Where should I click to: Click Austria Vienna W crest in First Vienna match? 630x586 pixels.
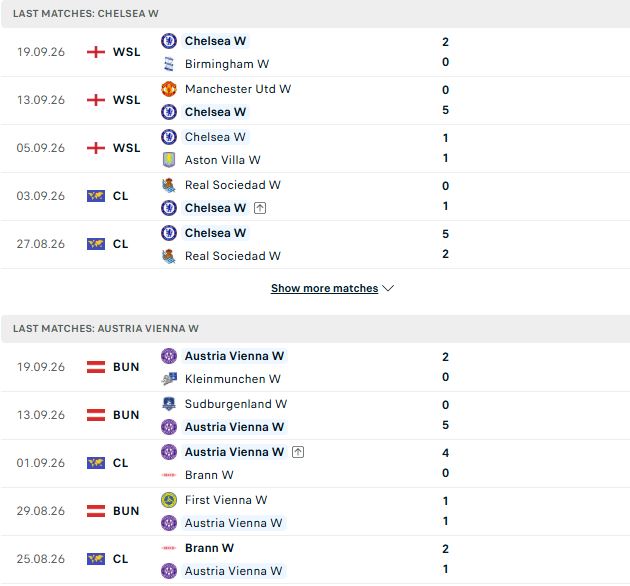(x=169, y=523)
